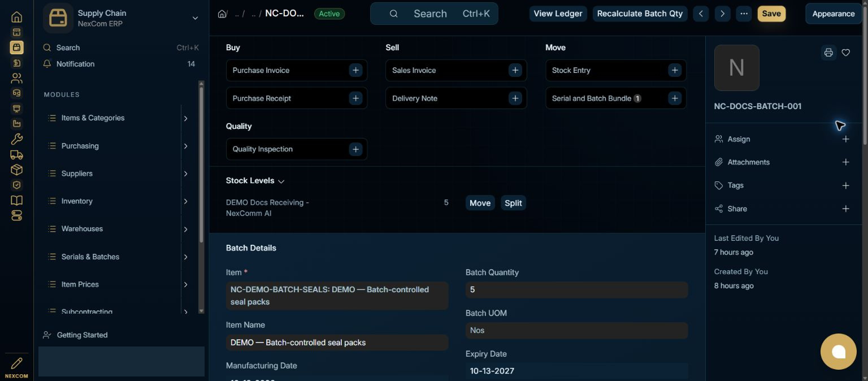Open Getting Started
The image size is (868, 381).
pyautogui.click(x=82, y=335)
